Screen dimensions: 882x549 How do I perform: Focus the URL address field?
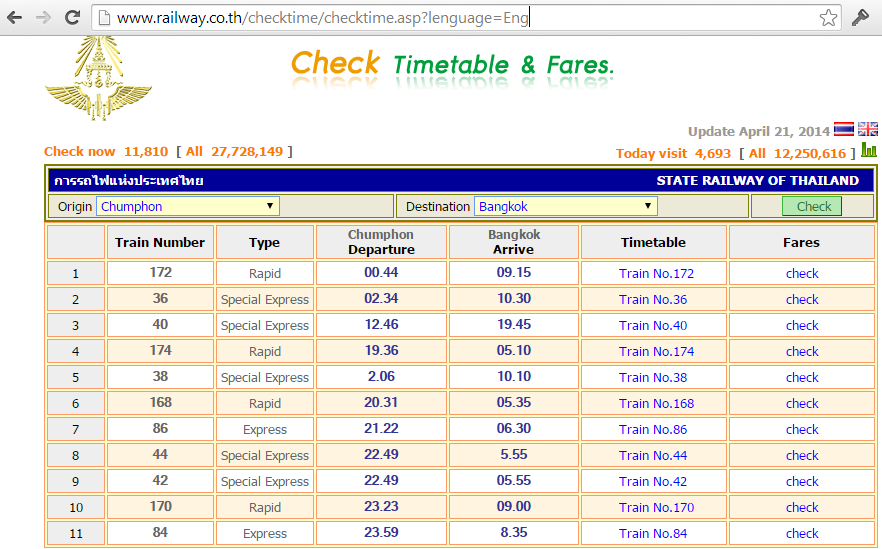pos(467,18)
